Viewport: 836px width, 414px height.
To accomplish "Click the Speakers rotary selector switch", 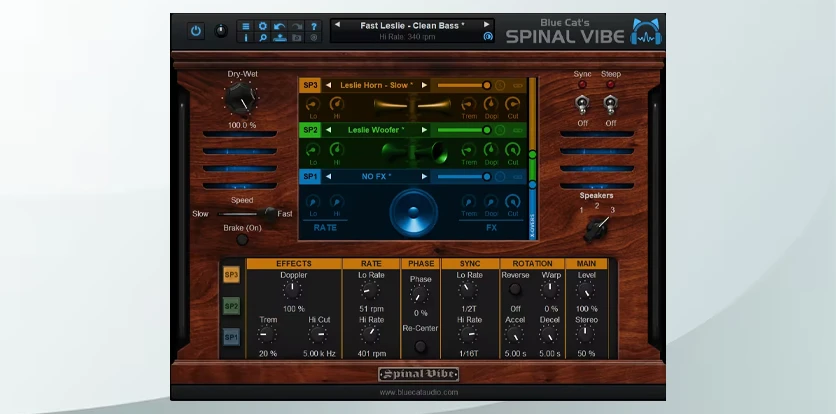I will pyautogui.click(x=596, y=229).
